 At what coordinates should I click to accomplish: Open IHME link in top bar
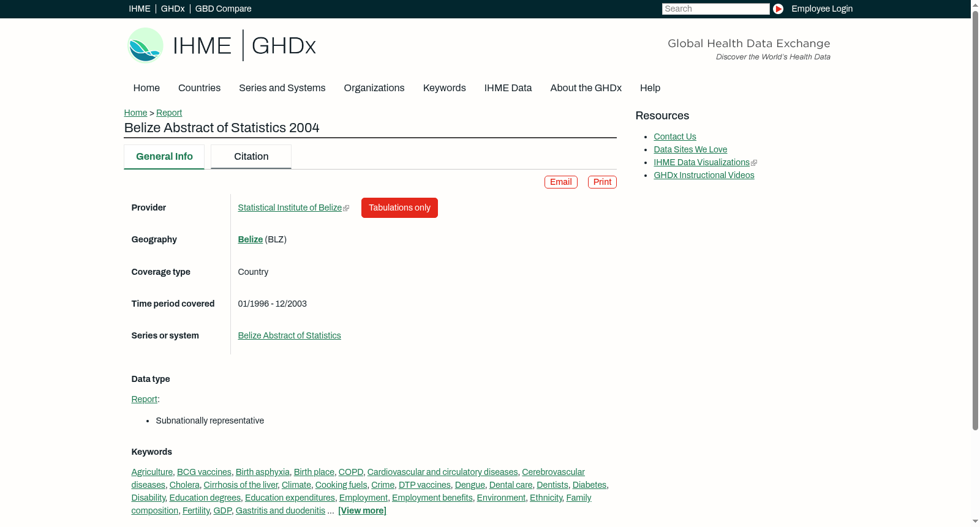(x=140, y=9)
